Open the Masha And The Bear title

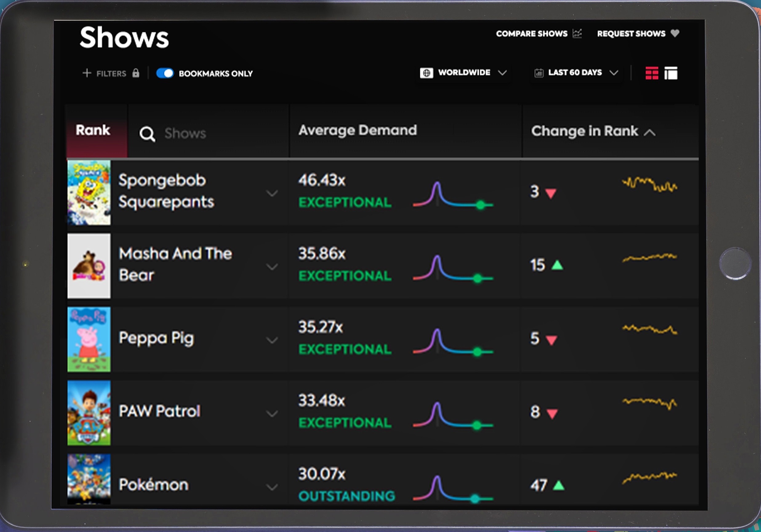click(x=175, y=265)
